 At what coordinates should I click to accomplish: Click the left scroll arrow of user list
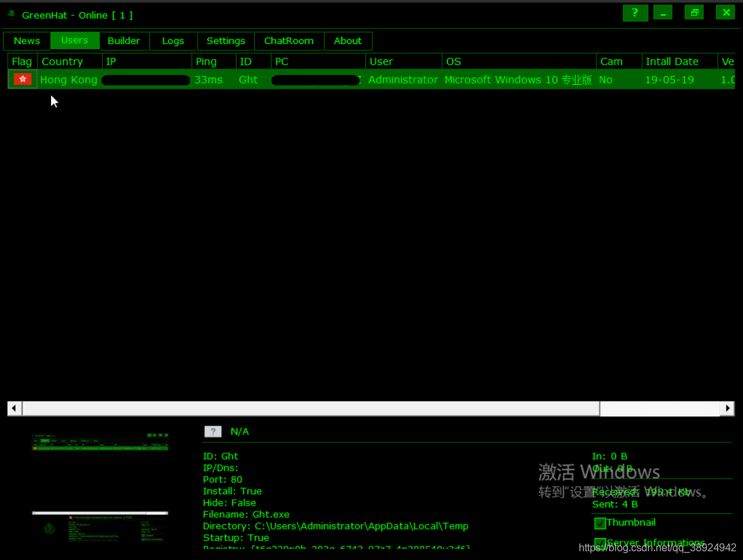14,409
